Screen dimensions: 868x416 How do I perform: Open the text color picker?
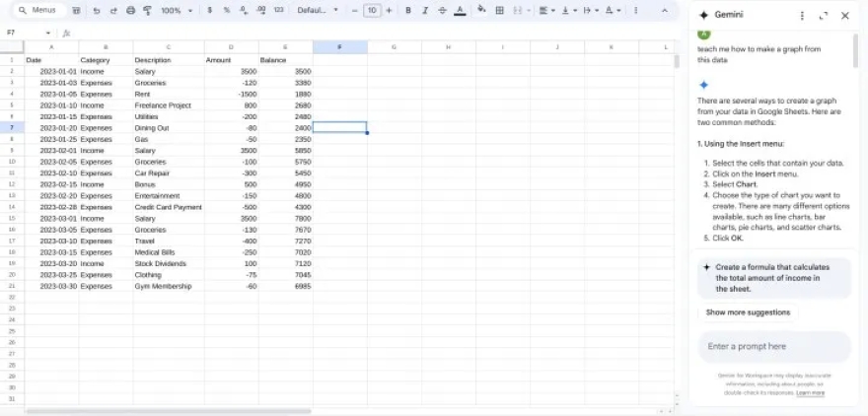point(460,11)
